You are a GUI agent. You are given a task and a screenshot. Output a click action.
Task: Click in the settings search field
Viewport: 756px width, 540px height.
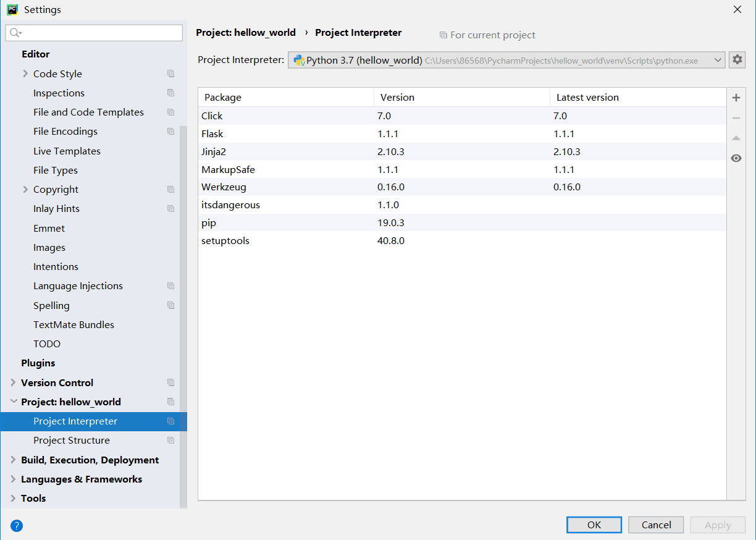pos(94,33)
